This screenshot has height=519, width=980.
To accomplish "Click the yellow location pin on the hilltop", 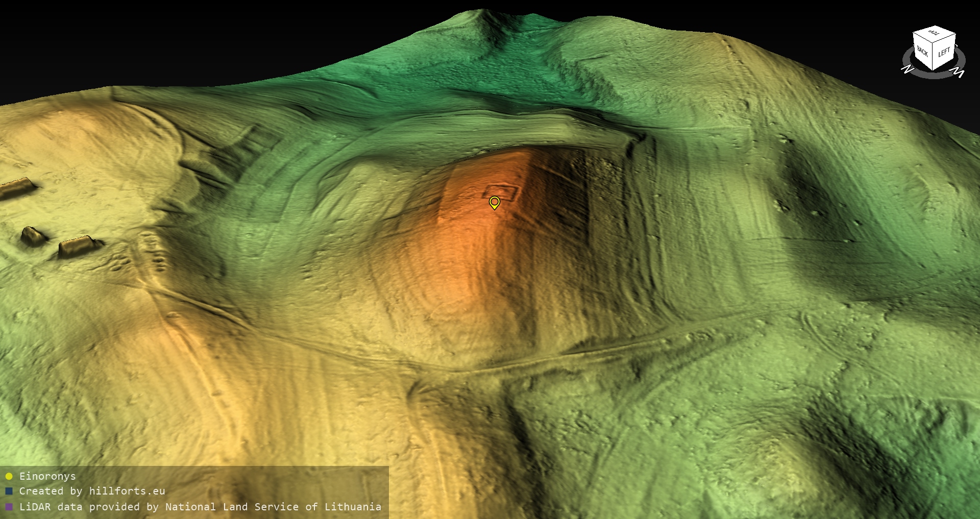I will click(494, 202).
